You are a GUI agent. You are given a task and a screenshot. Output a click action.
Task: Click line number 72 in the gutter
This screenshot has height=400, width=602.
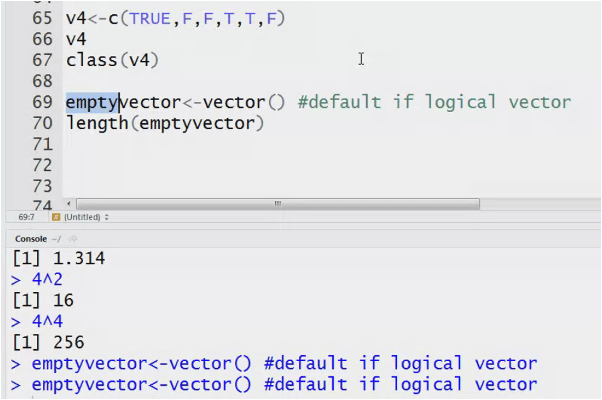coord(42,165)
